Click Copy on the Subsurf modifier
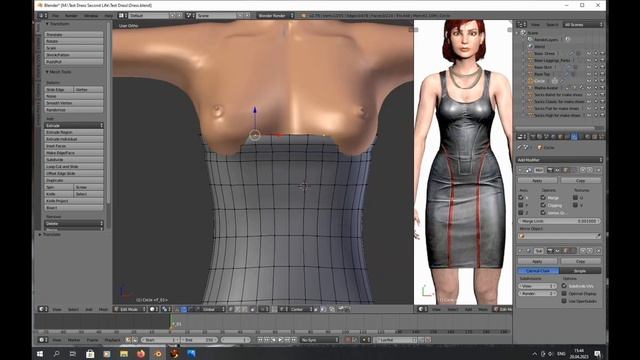The height and width of the screenshot is (360, 640). click(581, 261)
